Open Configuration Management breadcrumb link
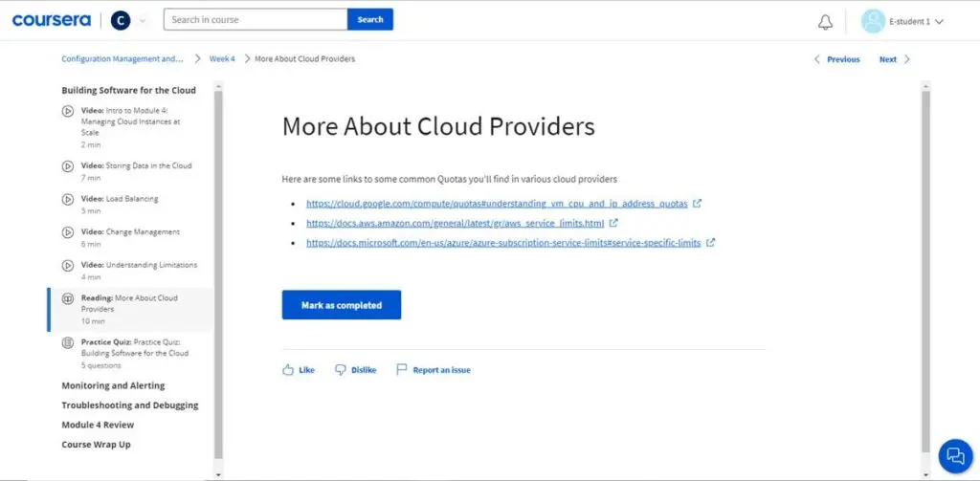 click(122, 58)
